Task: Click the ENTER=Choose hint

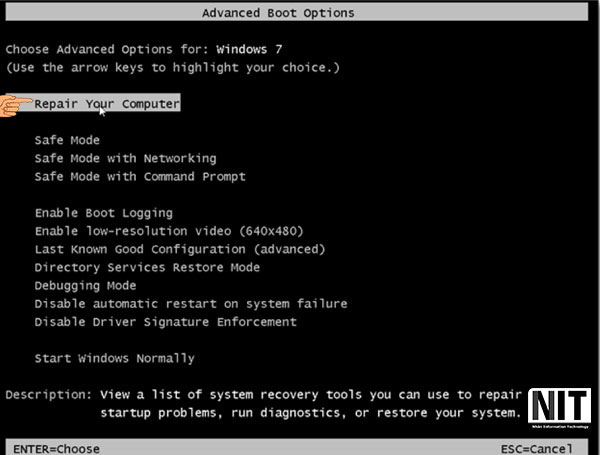Action: click(57, 448)
